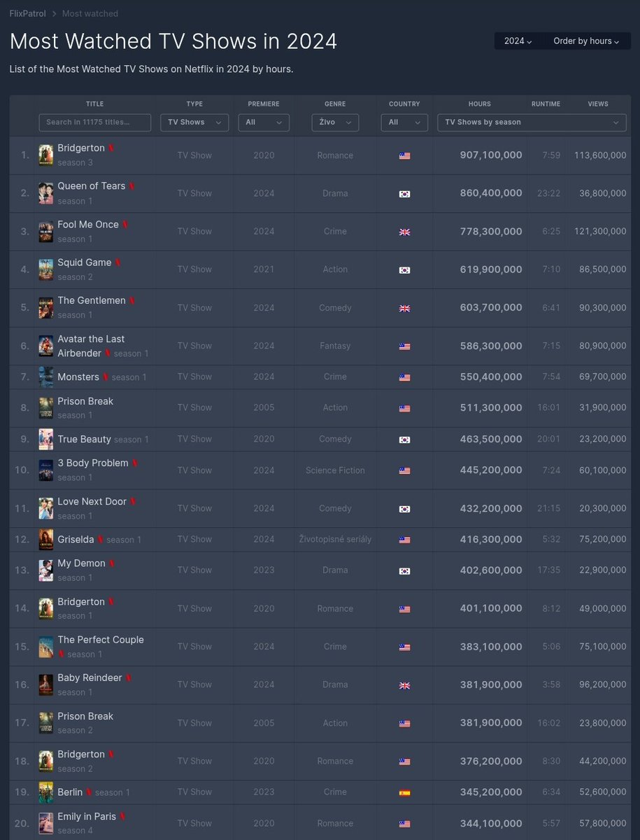Open The Gentlemen title link
The image size is (640, 840).
click(x=92, y=300)
